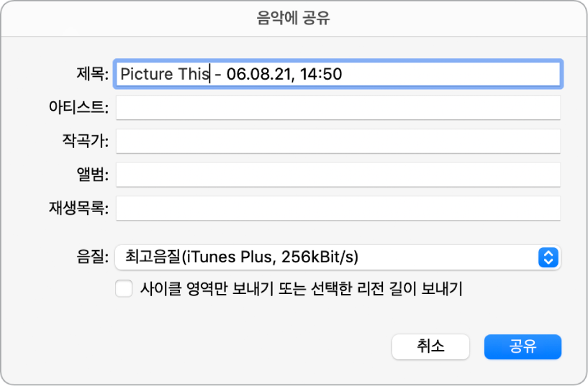Enable the 사이클 영역만 보내기 checkbox
This screenshot has height=386, width=588.
124,289
